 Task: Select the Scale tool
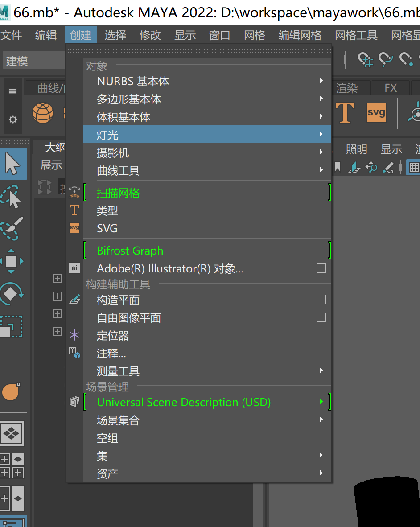11,326
